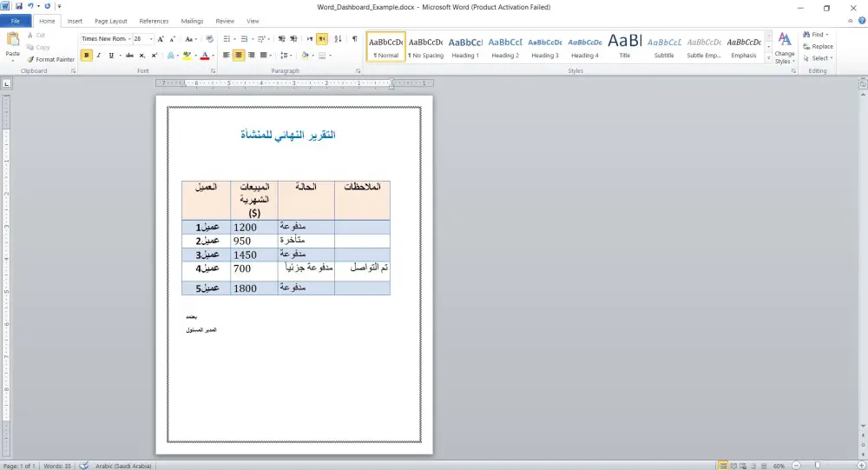Viewport: 868px width, 470px height.
Task: Toggle Bold formatting
Action: tap(86, 56)
